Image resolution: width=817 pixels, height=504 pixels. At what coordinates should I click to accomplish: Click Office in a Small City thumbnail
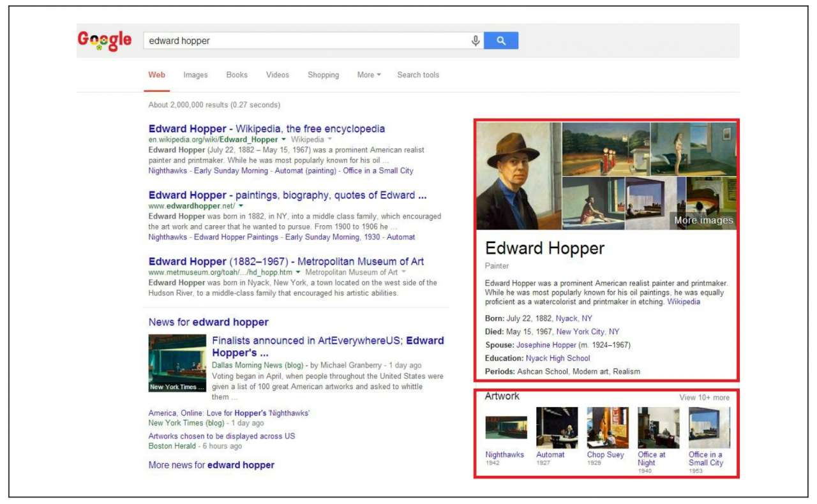click(x=709, y=427)
